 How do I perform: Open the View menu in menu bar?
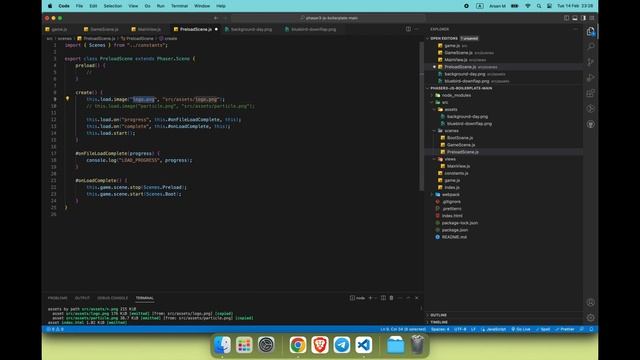[x=133, y=6]
